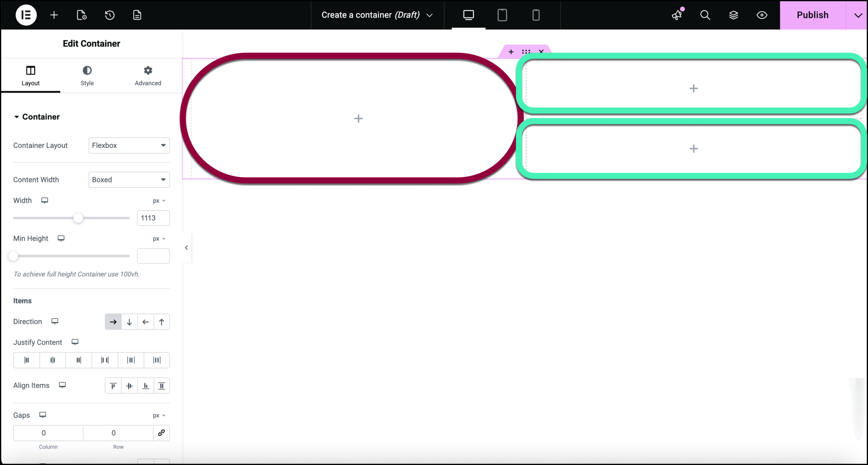Open the Add Element plus icon

click(54, 15)
